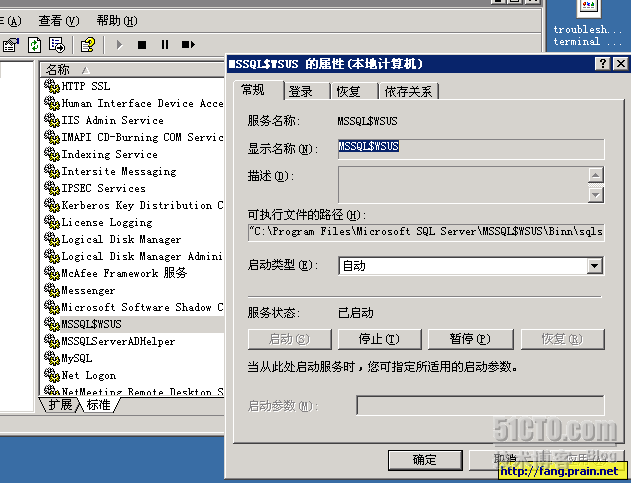Switch to the 常规 tab
Screen dimensions: 631x483
(258, 90)
